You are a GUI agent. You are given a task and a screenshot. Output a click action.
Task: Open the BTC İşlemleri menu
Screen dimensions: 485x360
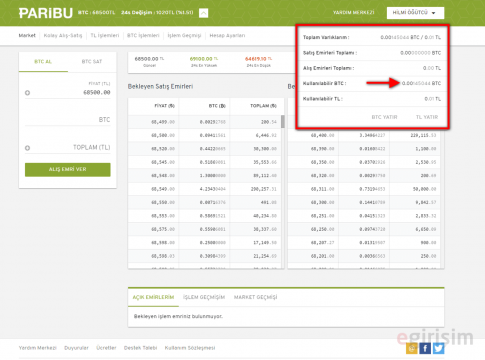pos(143,35)
